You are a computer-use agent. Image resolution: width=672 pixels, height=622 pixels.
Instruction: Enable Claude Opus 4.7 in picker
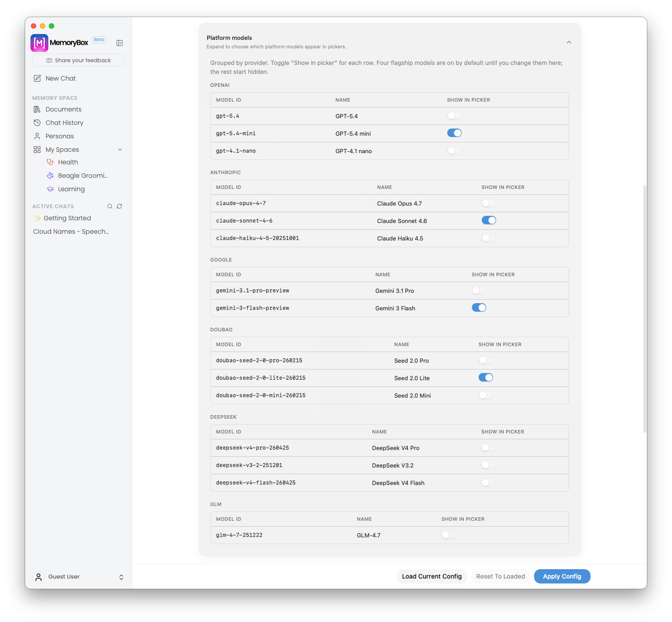pos(489,203)
